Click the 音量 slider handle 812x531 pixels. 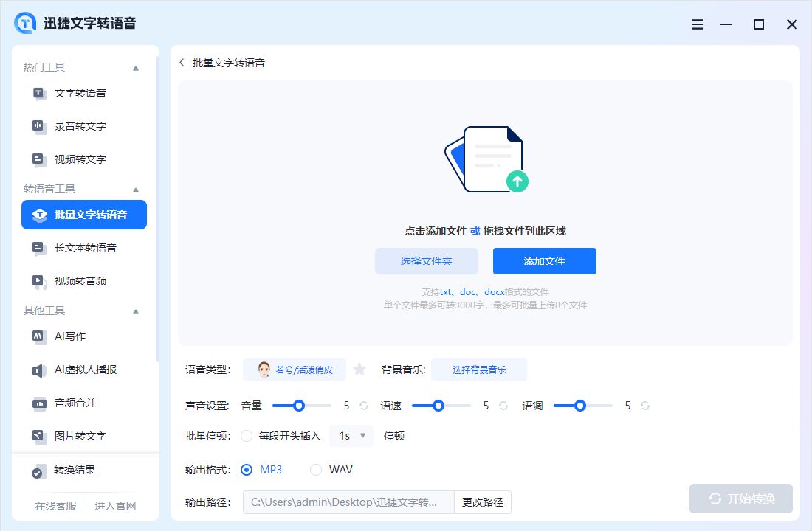coord(299,406)
